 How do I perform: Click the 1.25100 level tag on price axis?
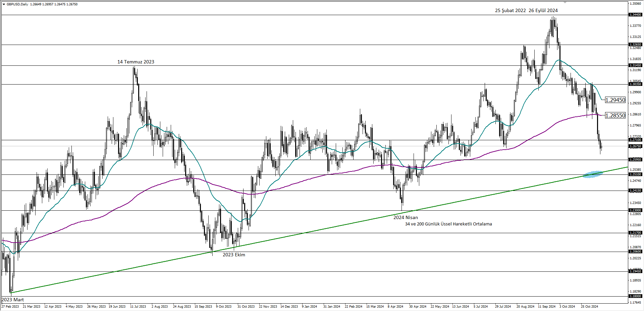(x=635, y=174)
